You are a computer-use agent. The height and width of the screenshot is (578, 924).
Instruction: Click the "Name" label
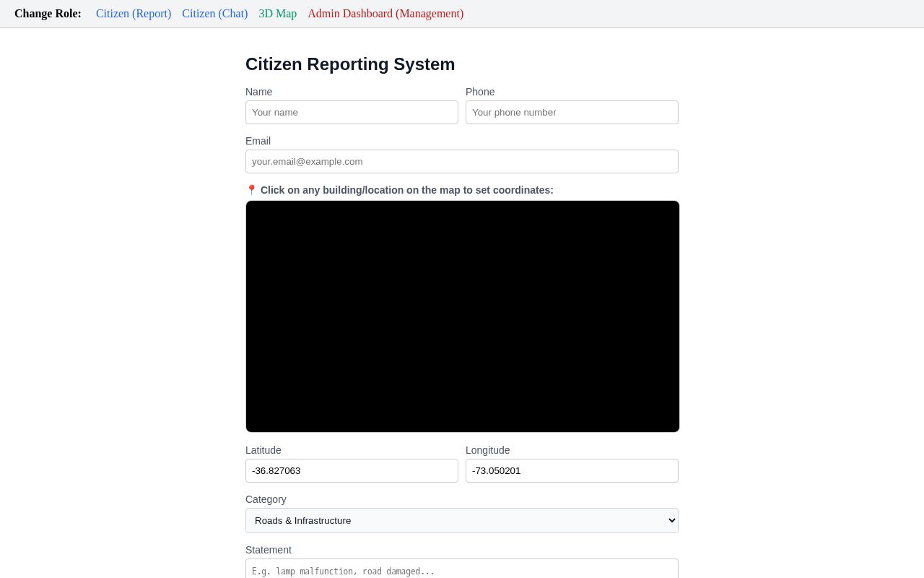pyautogui.click(x=258, y=92)
